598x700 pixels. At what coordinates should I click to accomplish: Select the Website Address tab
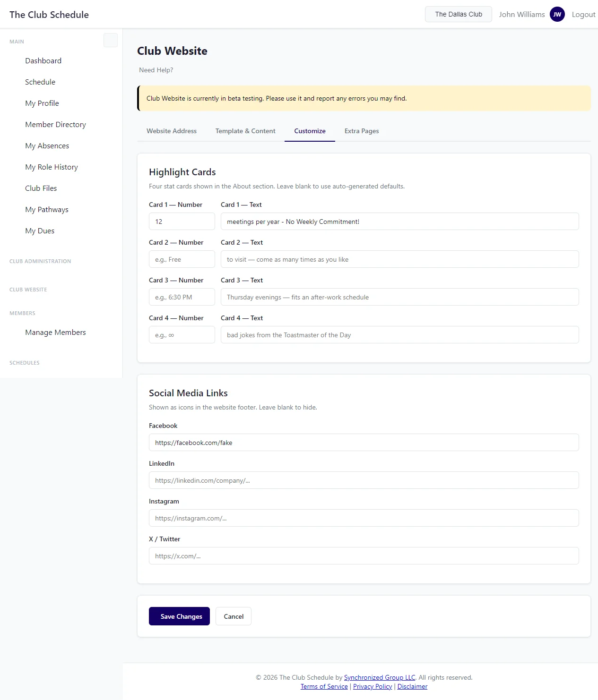point(171,131)
